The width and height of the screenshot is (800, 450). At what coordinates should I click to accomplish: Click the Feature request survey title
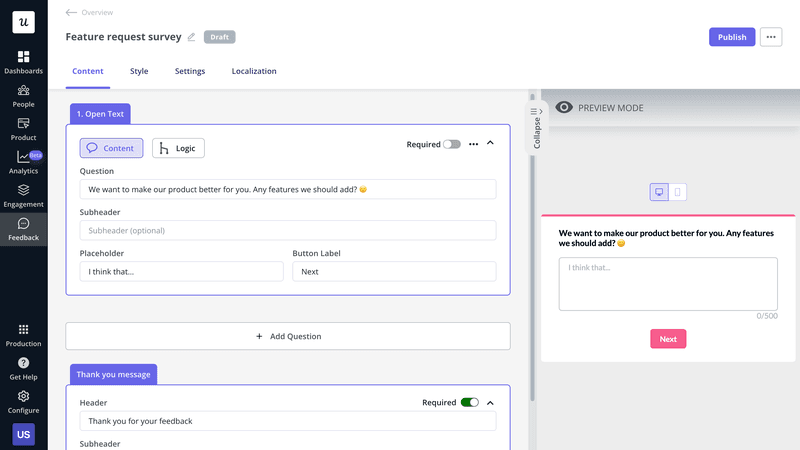[123, 37]
